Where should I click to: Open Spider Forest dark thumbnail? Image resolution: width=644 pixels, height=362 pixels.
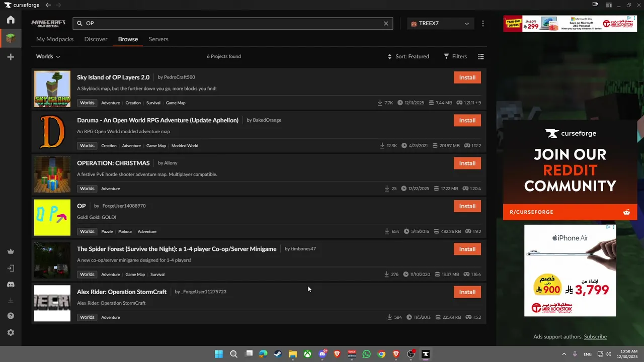point(52,260)
